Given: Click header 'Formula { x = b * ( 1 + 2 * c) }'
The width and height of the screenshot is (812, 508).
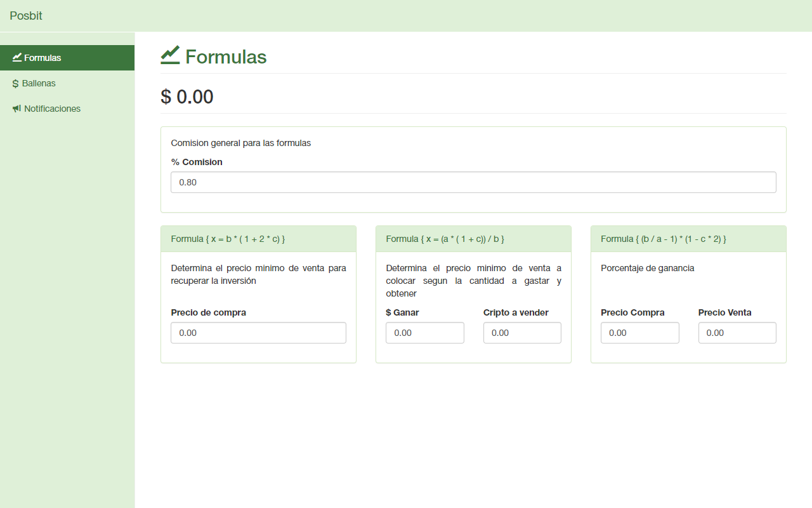Looking at the screenshot, I should tap(228, 239).
